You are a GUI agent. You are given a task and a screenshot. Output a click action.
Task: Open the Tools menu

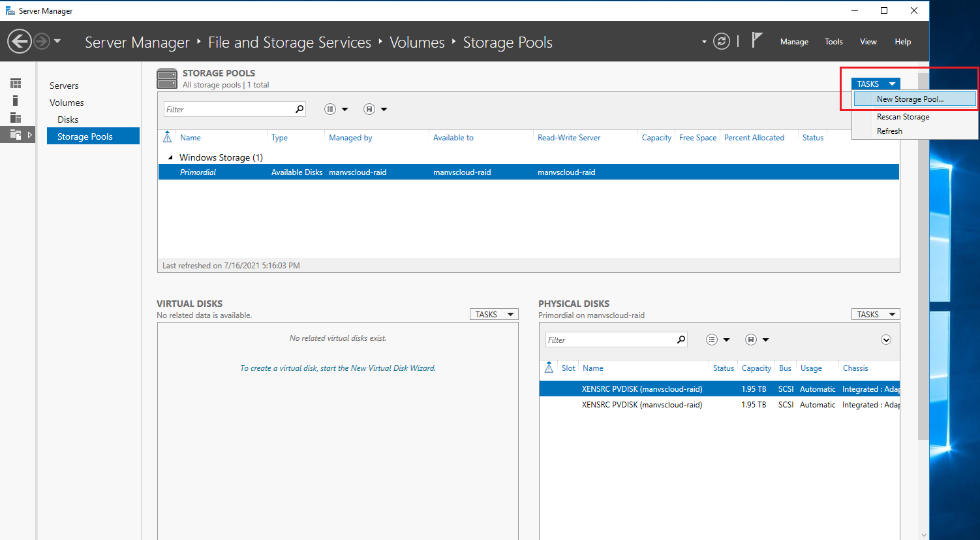click(833, 42)
